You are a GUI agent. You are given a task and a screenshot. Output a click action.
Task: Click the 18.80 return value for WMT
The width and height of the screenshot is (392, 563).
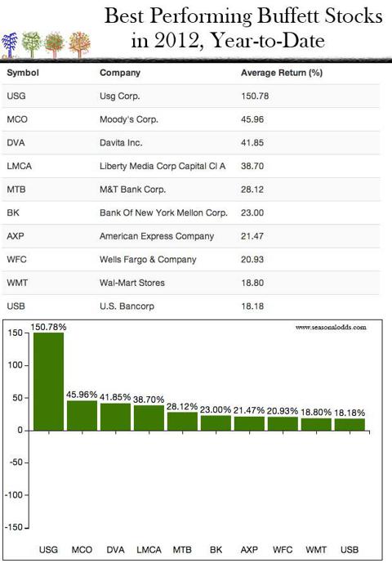coord(252,283)
